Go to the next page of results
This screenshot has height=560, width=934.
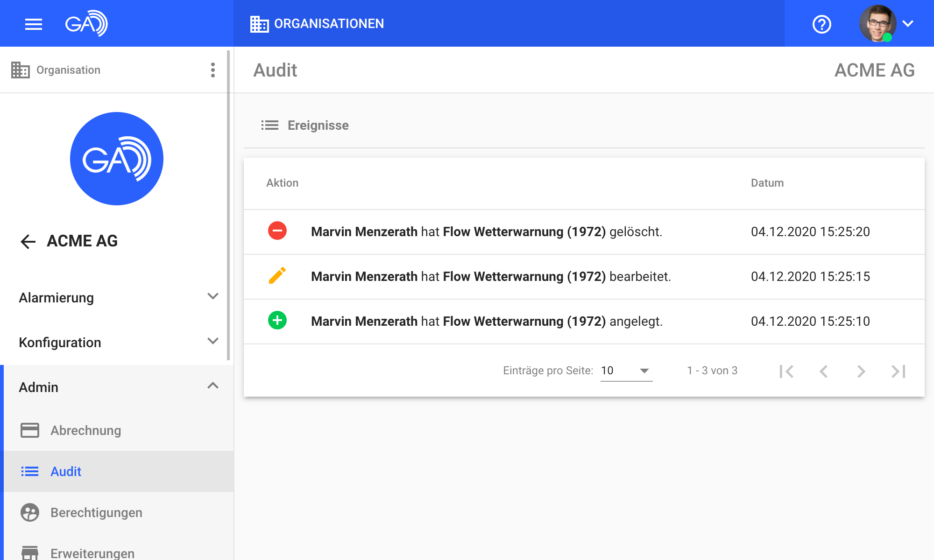(861, 371)
